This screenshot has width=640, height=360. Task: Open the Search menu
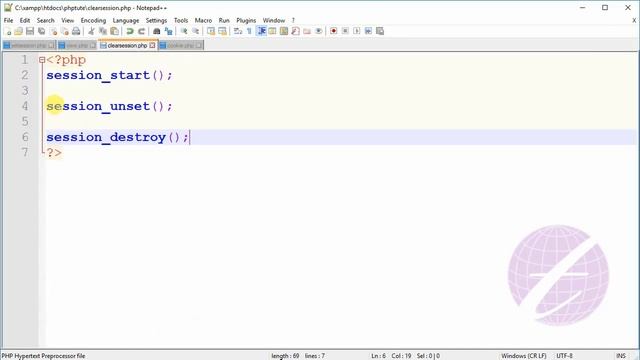click(45, 20)
